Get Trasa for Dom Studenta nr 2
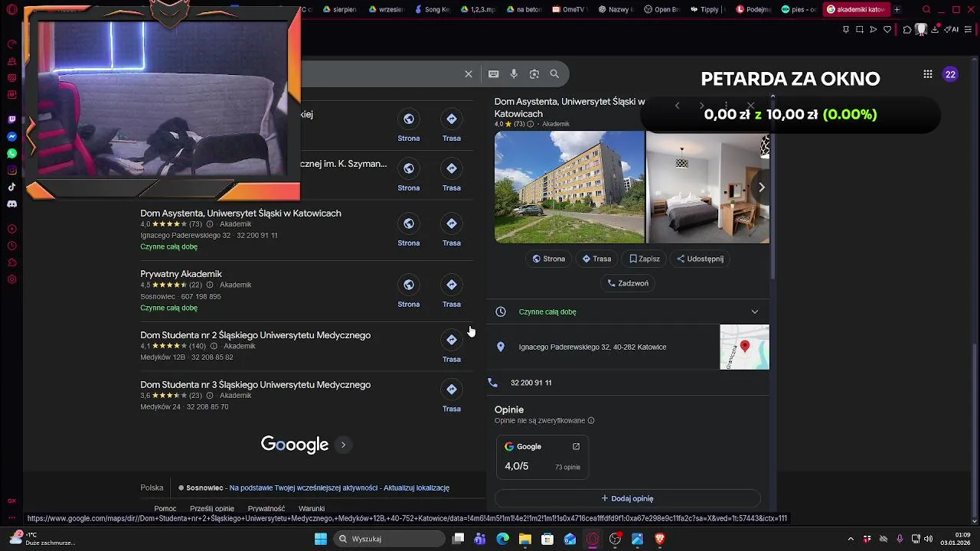The image size is (980, 551). pos(452,347)
